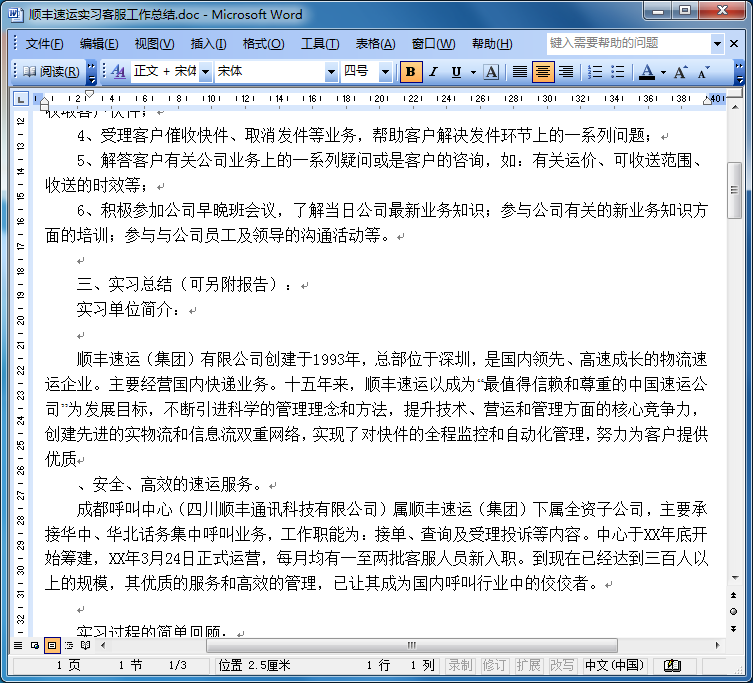
Task: Open the 表格(A) menu
Action: click(x=376, y=44)
